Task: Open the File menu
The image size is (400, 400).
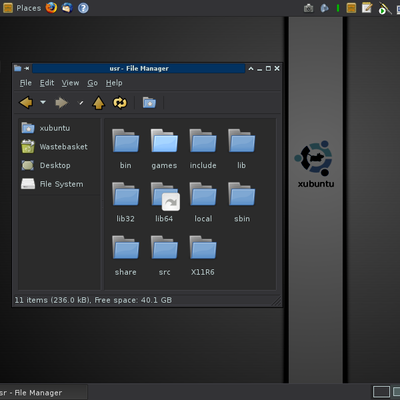Action: pos(26,83)
